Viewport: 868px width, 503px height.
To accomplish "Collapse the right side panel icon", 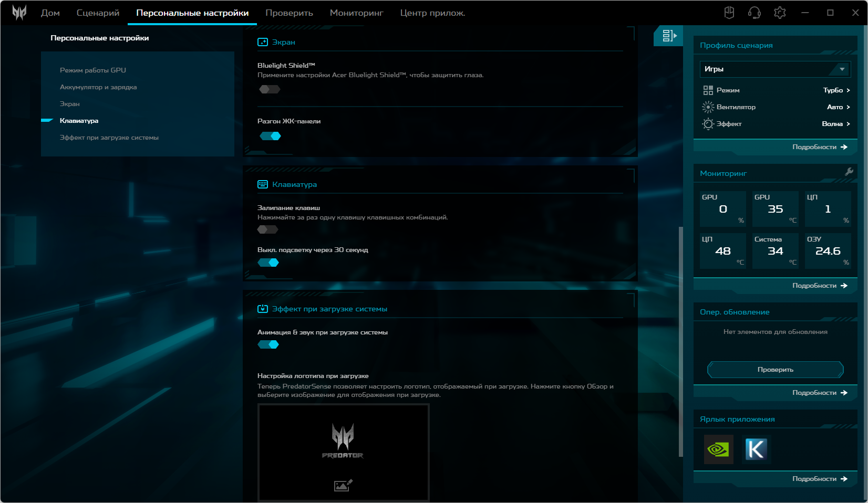I will point(669,36).
